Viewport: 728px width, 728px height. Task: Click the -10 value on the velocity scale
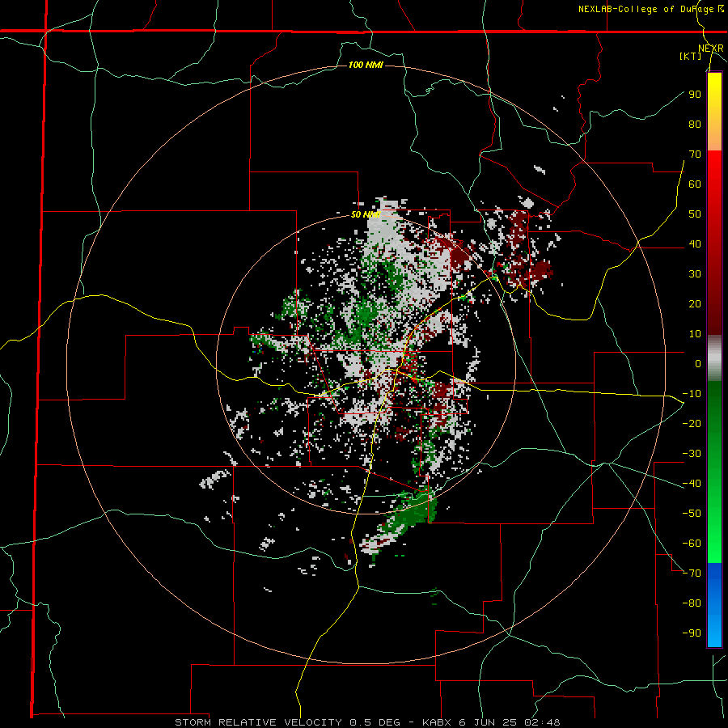(x=692, y=394)
